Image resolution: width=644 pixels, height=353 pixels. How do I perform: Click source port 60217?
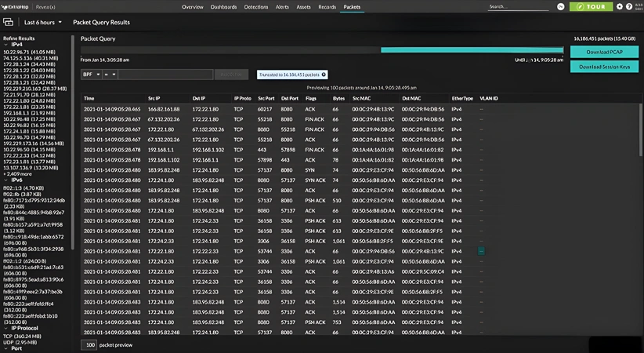(265, 110)
